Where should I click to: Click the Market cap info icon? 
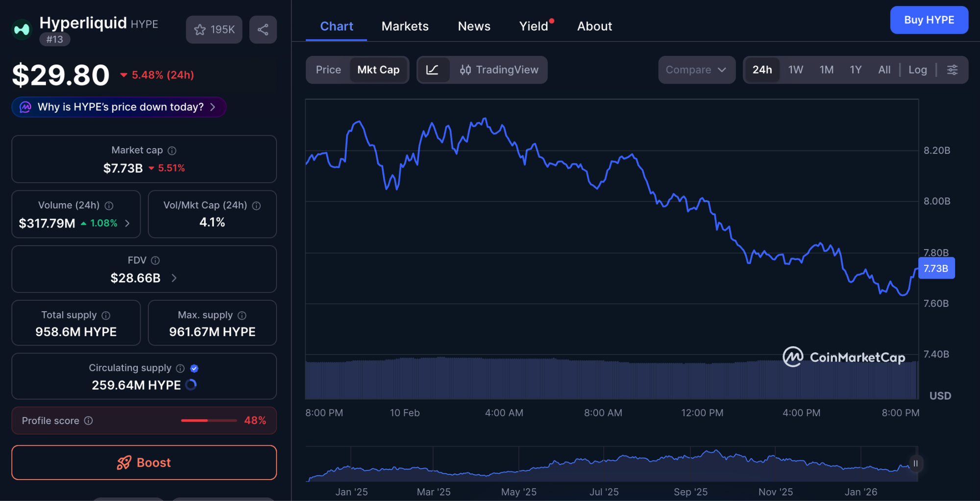[171, 150]
